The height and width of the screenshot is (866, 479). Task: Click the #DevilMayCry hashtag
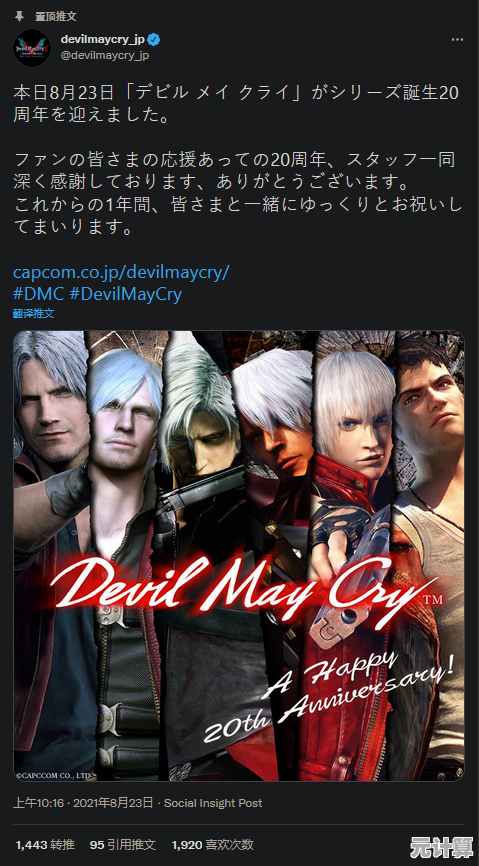125,294
